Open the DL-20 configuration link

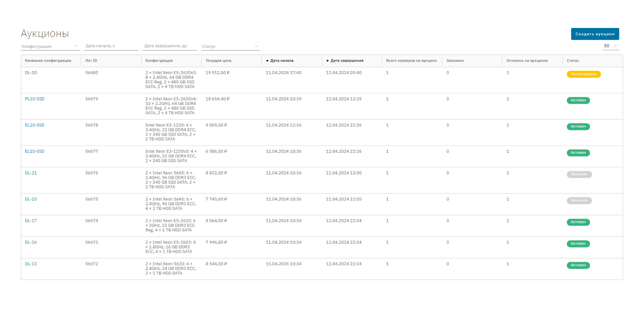tap(31, 199)
